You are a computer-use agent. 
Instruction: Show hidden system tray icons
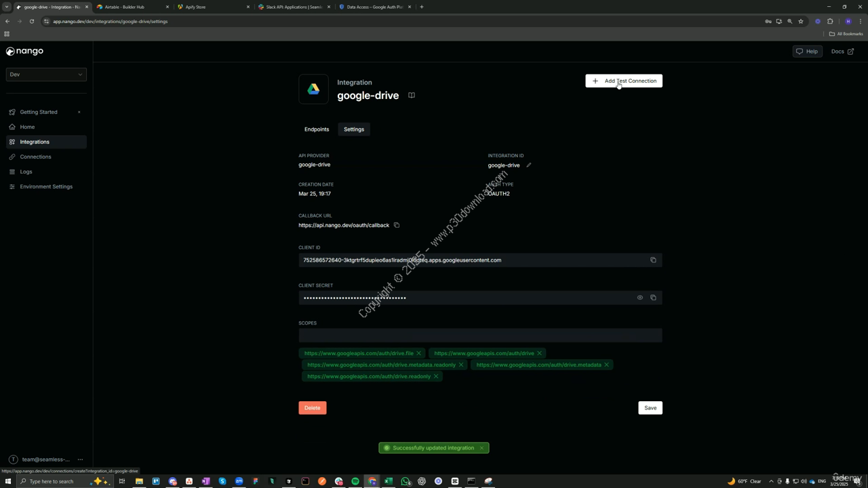point(771,481)
